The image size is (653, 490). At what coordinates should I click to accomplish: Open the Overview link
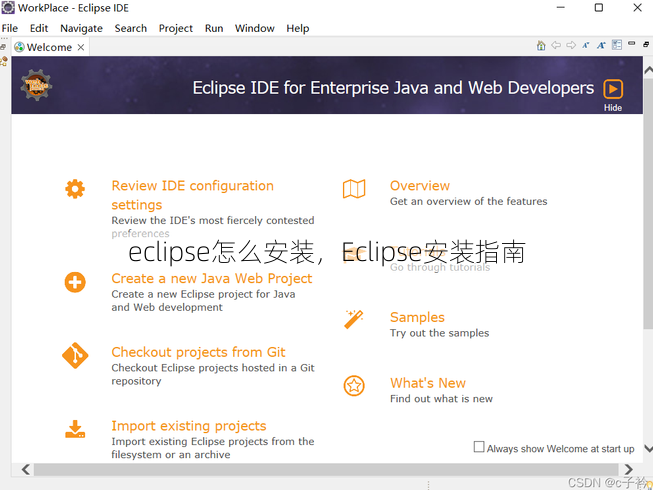coord(420,186)
